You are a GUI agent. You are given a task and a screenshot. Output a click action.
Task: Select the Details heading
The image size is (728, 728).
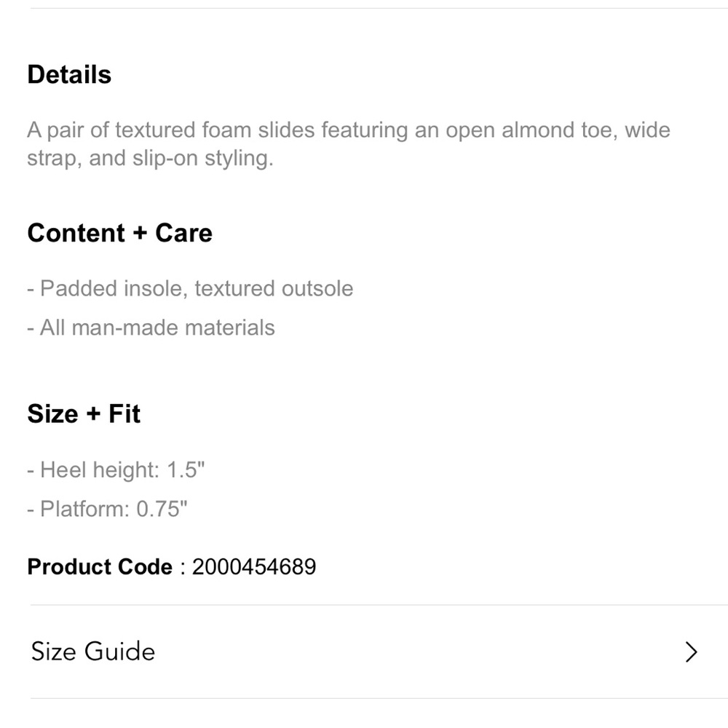(x=69, y=75)
